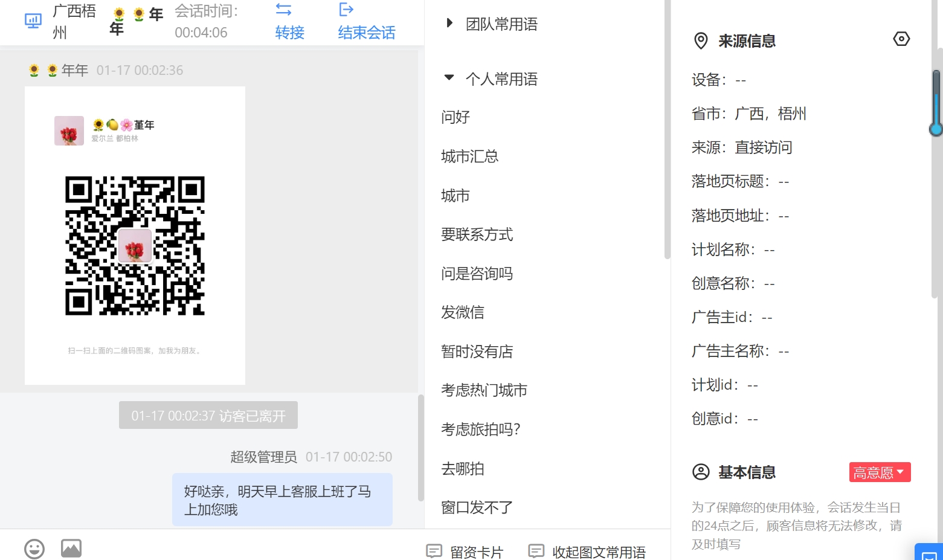Select the 暂时没有店 quick phrase

pos(477,352)
